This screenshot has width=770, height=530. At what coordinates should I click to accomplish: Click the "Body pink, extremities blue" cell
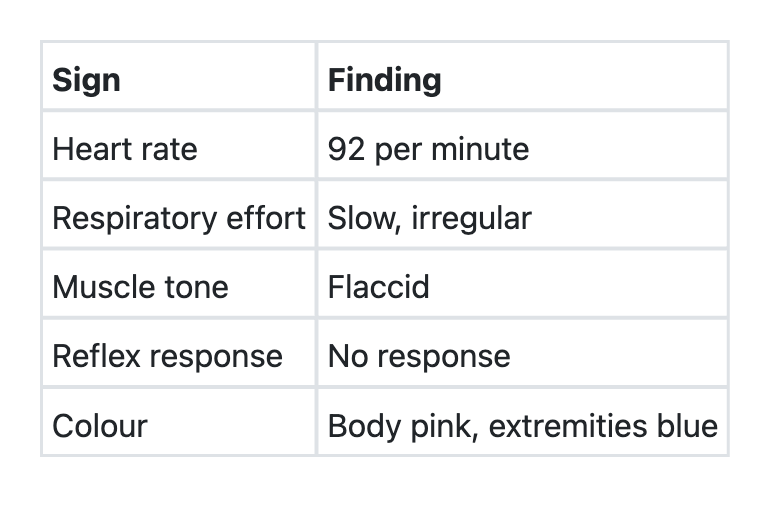point(522,426)
